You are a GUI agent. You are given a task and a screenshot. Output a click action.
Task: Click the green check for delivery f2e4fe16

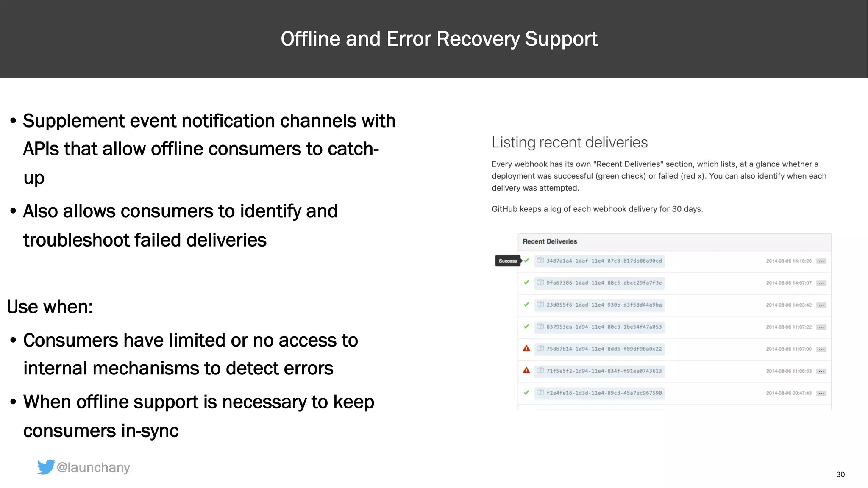[x=526, y=393]
